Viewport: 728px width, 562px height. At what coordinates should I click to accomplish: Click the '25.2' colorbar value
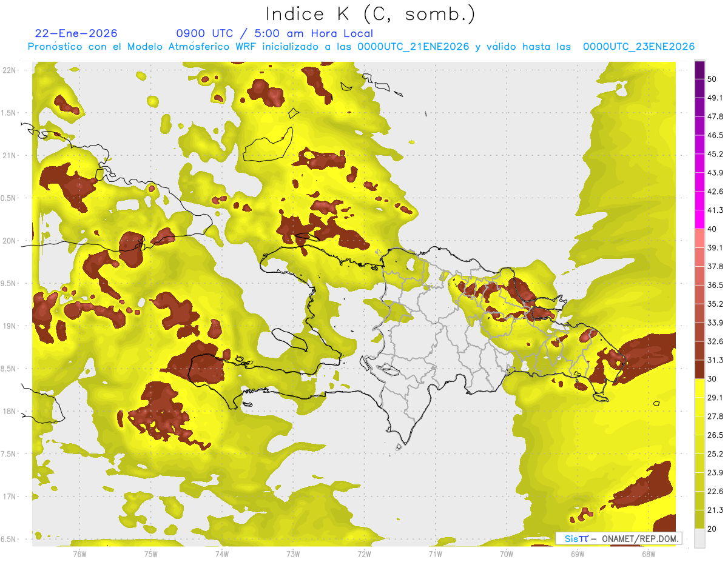(715, 454)
